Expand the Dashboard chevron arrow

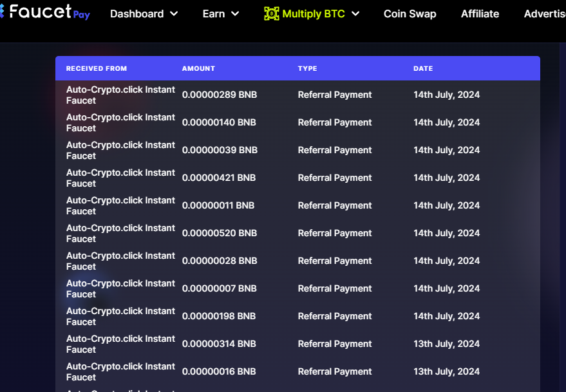(x=174, y=14)
